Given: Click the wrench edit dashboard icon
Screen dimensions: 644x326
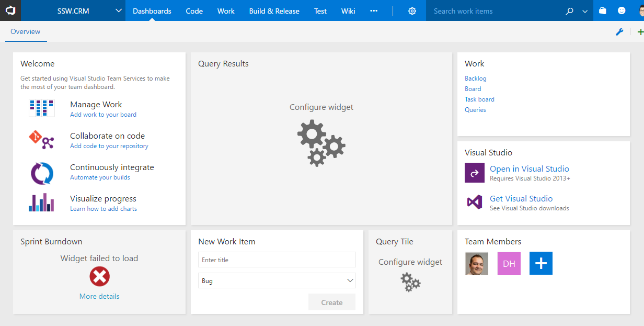Looking at the screenshot, I should [x=619, y=32].
